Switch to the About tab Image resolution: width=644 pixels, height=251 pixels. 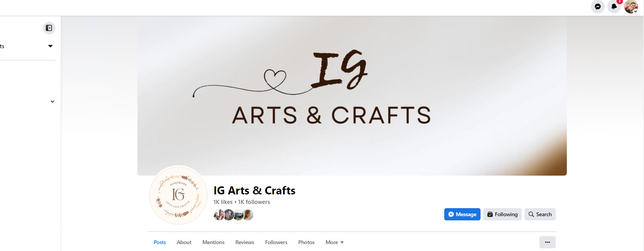pos(184,242)
